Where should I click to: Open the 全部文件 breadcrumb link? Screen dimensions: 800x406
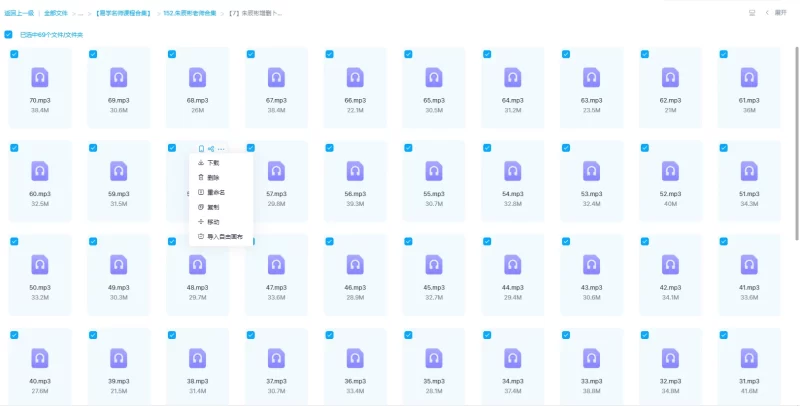click(56, 13)
